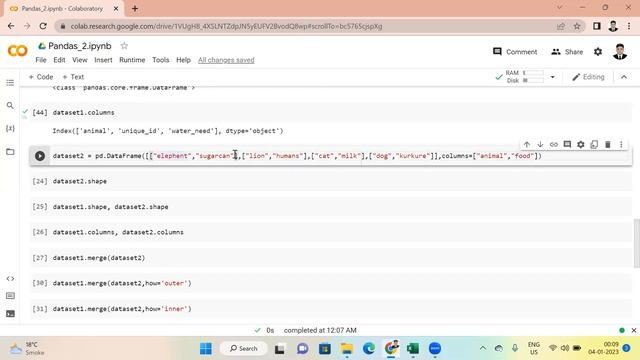Image resolution: width=640 pixels, height=360 pixels.
Task: Open Chrome three-dot menu
Action: [x=629, y=26]
